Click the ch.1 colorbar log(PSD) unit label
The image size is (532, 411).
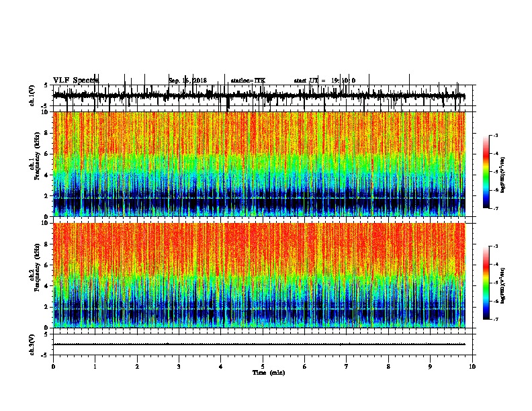coord(503,175)
